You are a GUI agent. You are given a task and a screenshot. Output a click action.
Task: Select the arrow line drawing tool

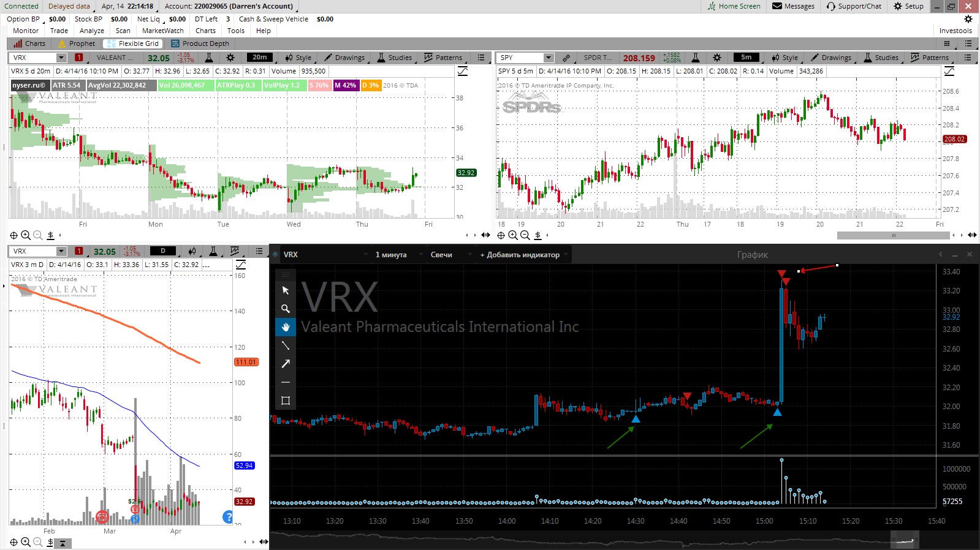tap(285, 364)
